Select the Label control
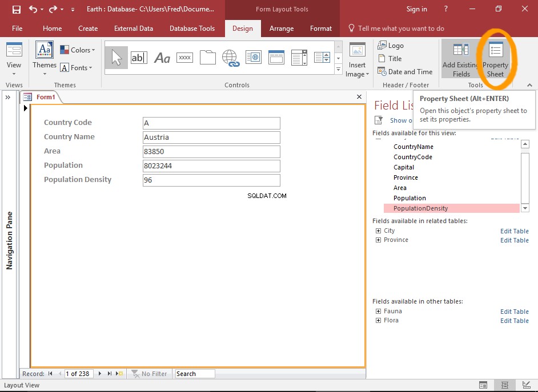 (162, 58)
